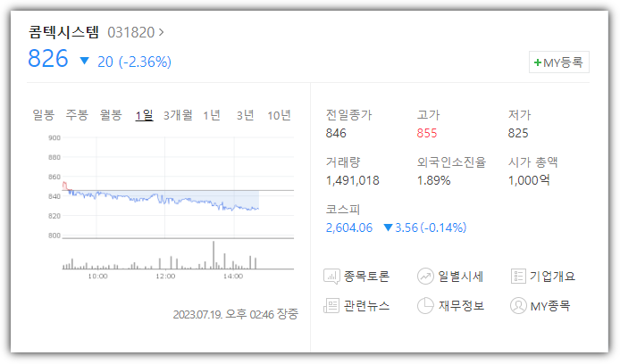The image size is (620, 364).
Task: Click the timestamp 2023.07.19. 오후 02:46 장중
Action: (236, 314)
